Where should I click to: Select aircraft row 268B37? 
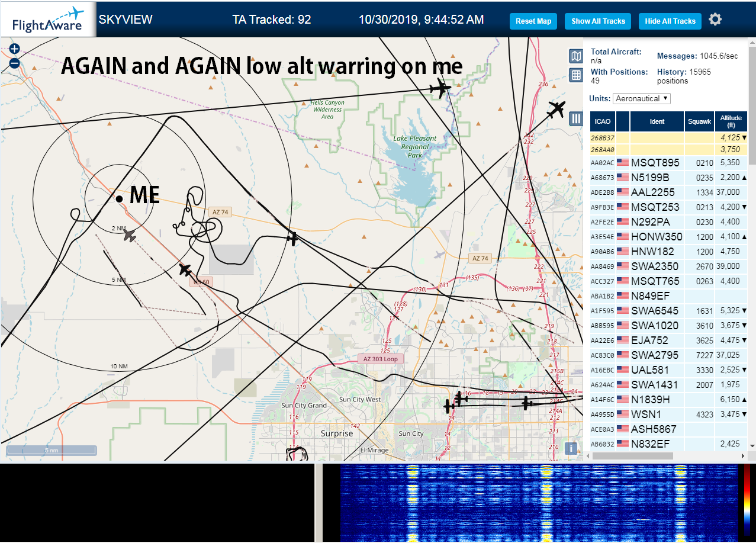coord(669,137)
